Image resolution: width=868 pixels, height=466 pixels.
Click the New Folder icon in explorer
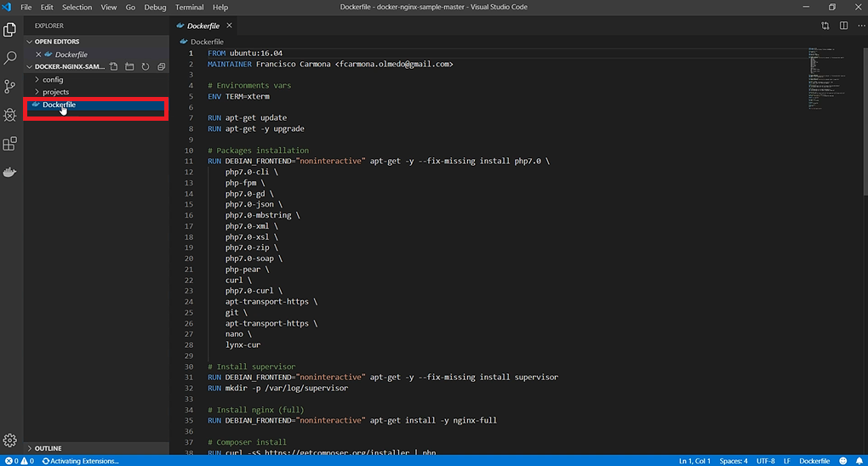129,66
